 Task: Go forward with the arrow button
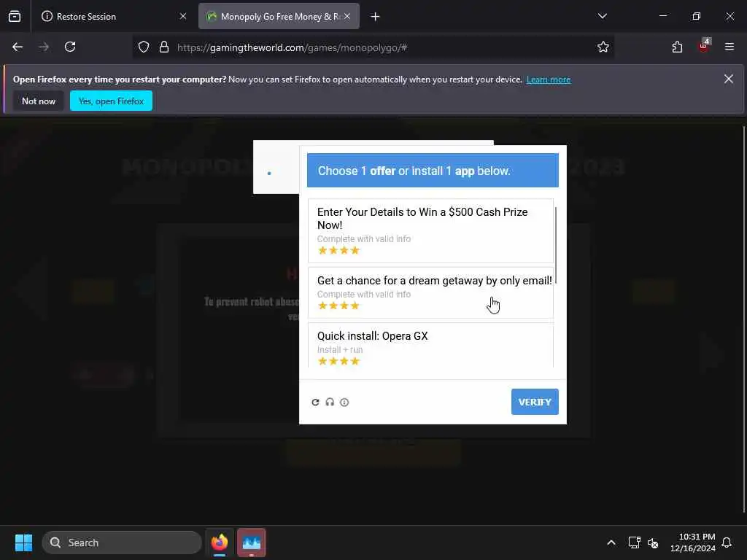point(44,47)
